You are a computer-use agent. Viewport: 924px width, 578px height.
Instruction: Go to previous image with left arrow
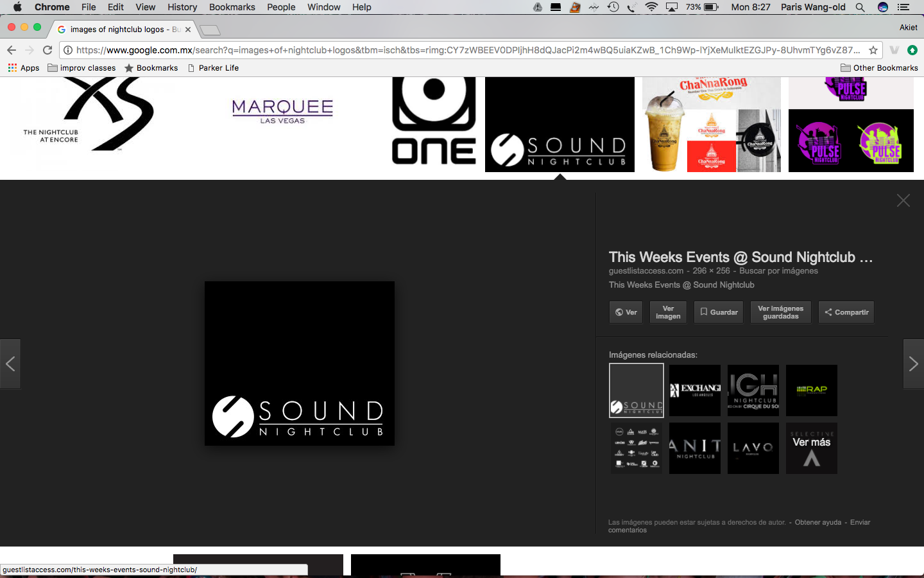coord(10,364)
